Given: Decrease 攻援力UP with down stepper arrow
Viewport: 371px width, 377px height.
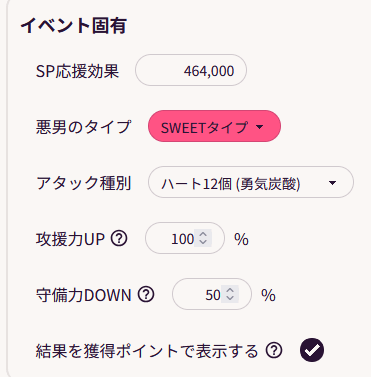Looking at the screenshot, I should [203, 242].
